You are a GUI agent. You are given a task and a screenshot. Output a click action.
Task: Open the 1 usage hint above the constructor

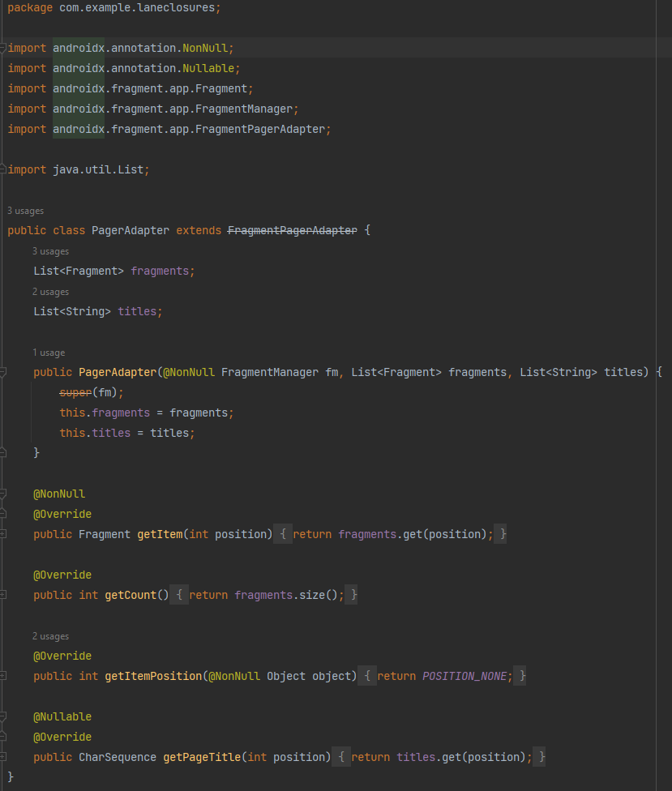(48, 353)
